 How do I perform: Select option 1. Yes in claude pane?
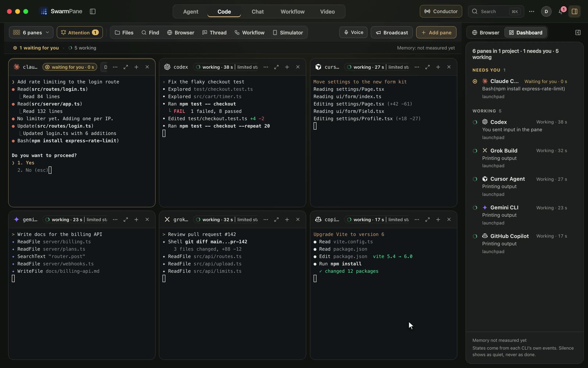[x=26, y=163]
